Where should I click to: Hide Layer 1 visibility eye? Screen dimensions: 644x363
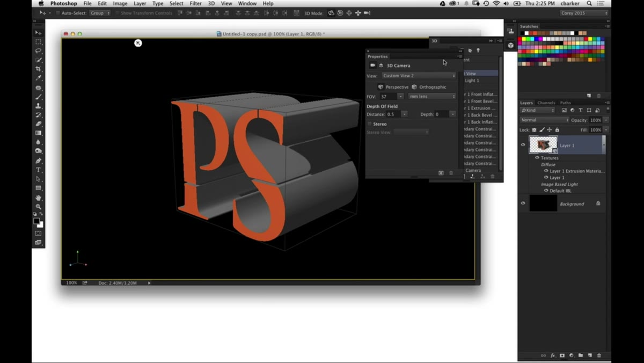523,145
